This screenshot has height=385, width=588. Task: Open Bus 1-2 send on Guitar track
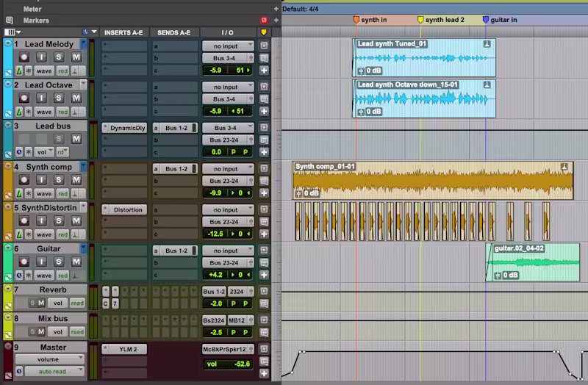coord(176,251)
